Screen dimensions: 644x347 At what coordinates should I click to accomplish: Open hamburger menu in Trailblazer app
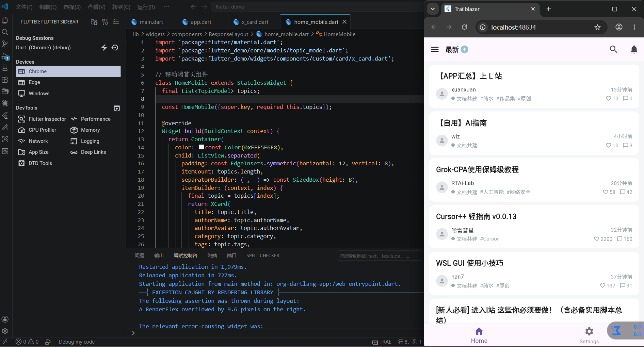click(x=435, y=49)
